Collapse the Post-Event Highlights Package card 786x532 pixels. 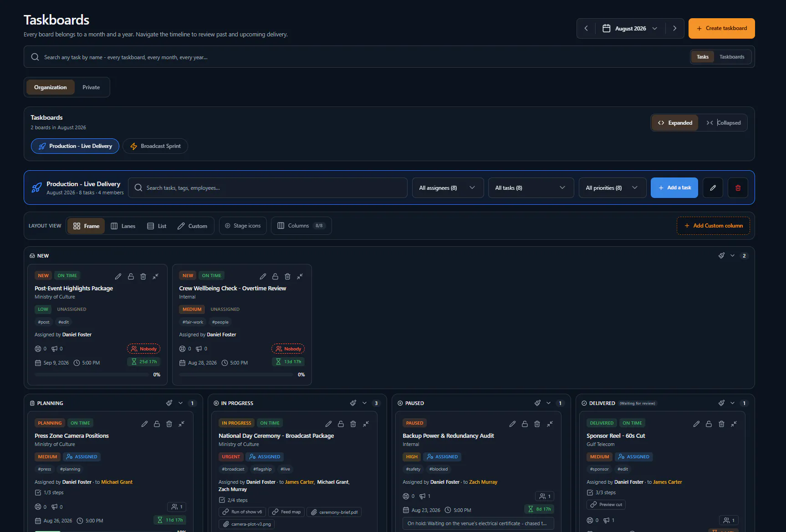click(156, 276)
